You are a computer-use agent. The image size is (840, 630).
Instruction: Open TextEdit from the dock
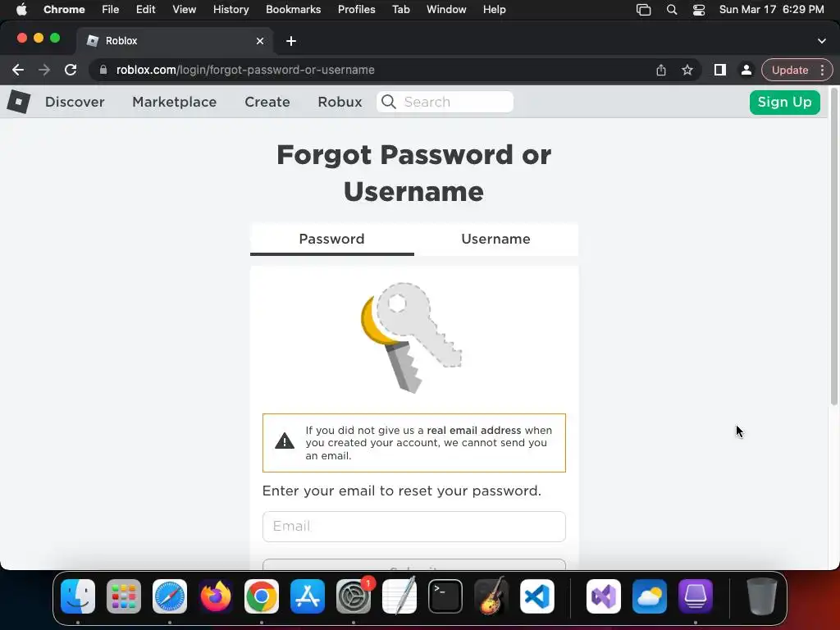pos(399,596)
